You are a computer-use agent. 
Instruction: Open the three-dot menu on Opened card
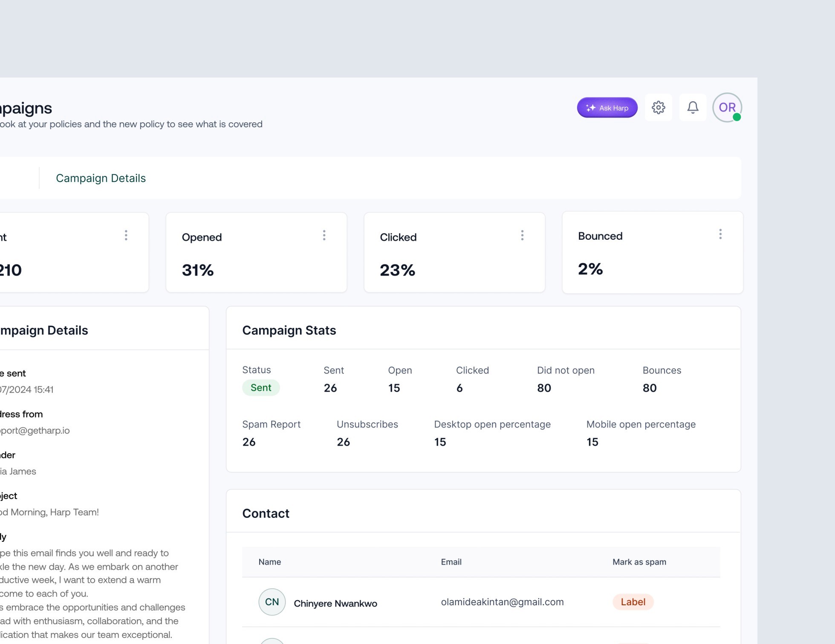click(x=324, y=236)
